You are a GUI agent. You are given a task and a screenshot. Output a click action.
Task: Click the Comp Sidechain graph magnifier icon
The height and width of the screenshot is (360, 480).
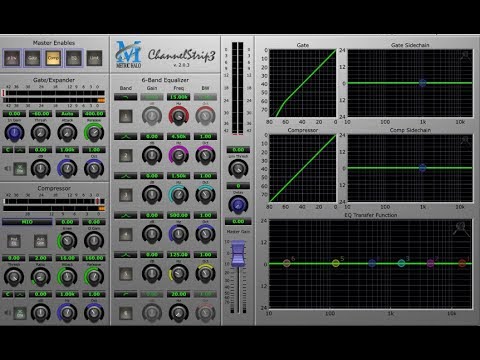(465, 141)
